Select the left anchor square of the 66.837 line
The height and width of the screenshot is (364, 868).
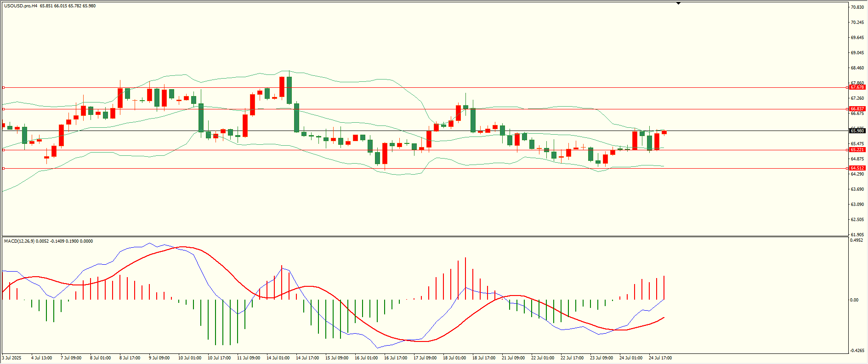coord(4,109)
